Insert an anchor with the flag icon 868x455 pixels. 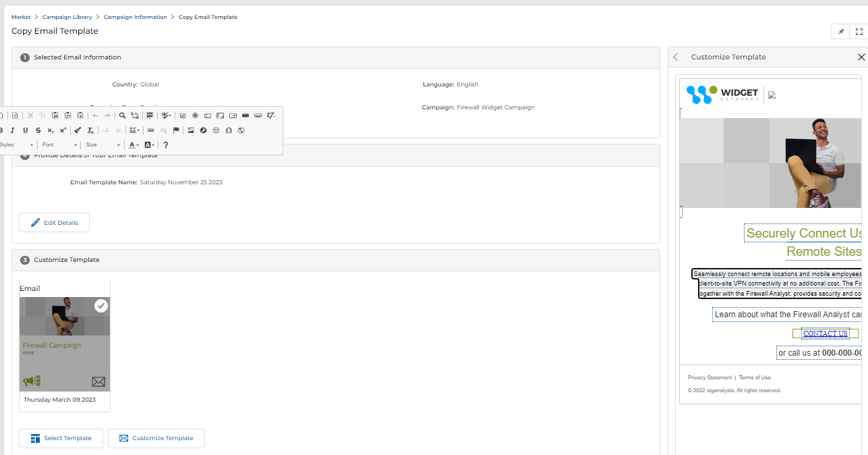[176, 130]
